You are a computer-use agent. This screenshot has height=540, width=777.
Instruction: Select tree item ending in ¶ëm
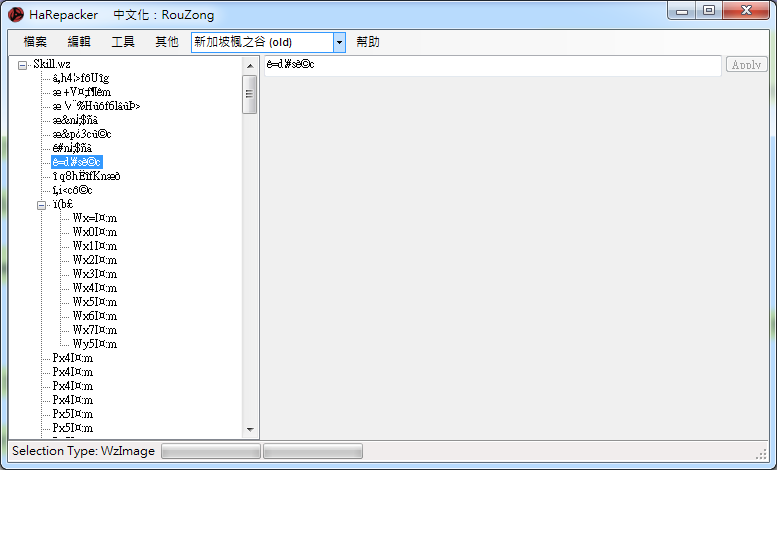tap(82, 92)
